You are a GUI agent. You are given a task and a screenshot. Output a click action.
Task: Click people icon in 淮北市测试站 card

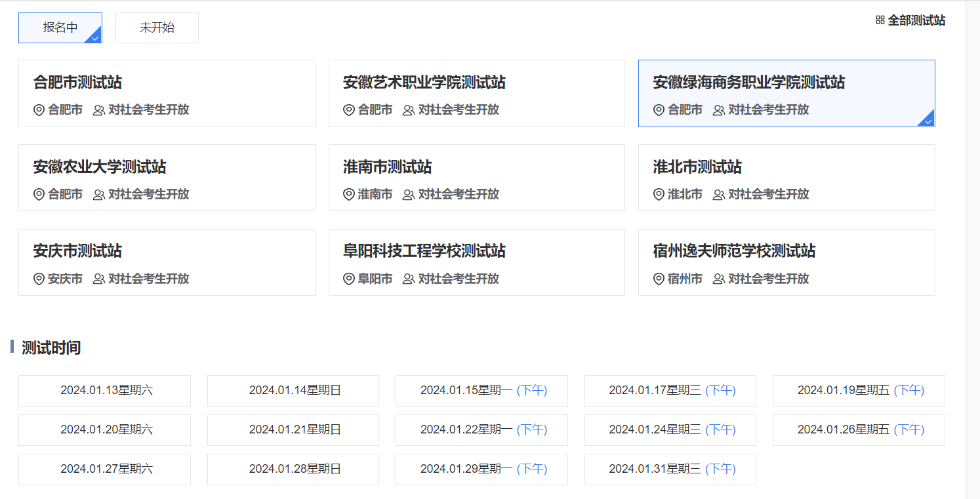click(718, 195)
